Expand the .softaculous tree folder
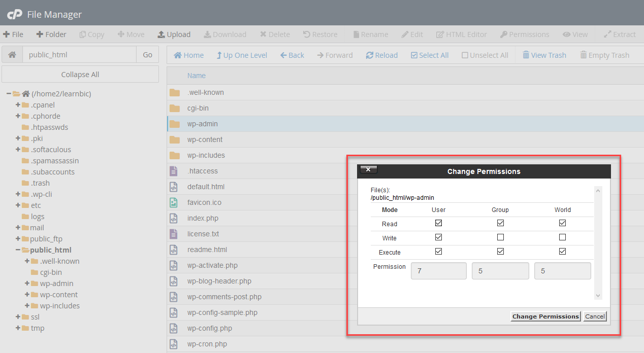This screenshot has height=353, width=644. [18, 150]
